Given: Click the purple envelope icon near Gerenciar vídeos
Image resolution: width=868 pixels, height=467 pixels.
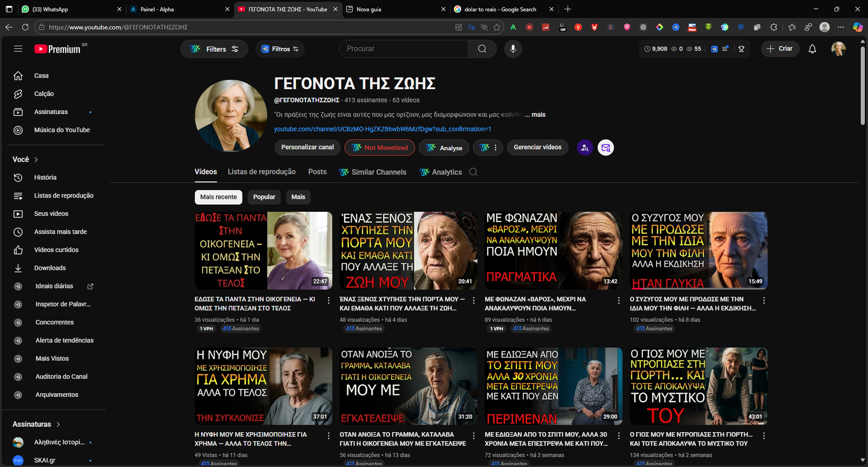Looking at the screenshot, I should [605, 148].
